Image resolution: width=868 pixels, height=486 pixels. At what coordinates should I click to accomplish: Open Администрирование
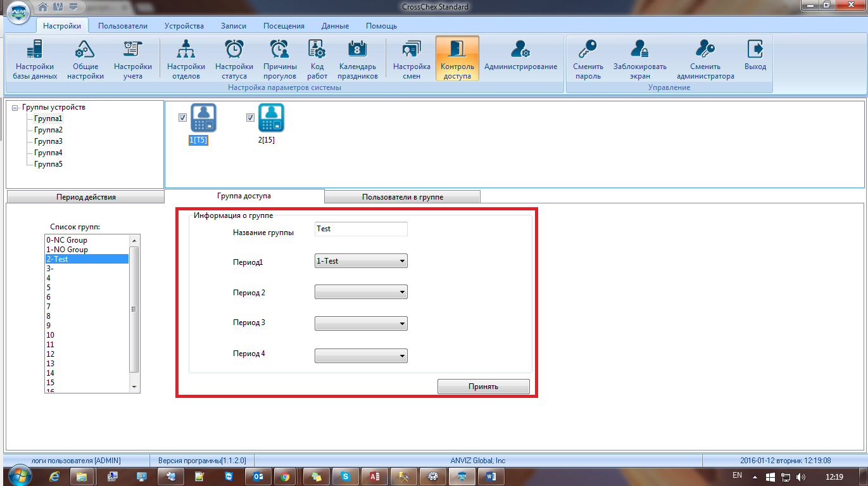pyautogui.click(x=520, y=55)
